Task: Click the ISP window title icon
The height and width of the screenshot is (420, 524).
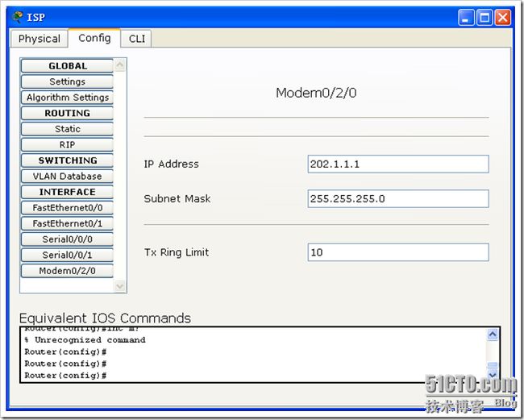Action: click(18, 17)
